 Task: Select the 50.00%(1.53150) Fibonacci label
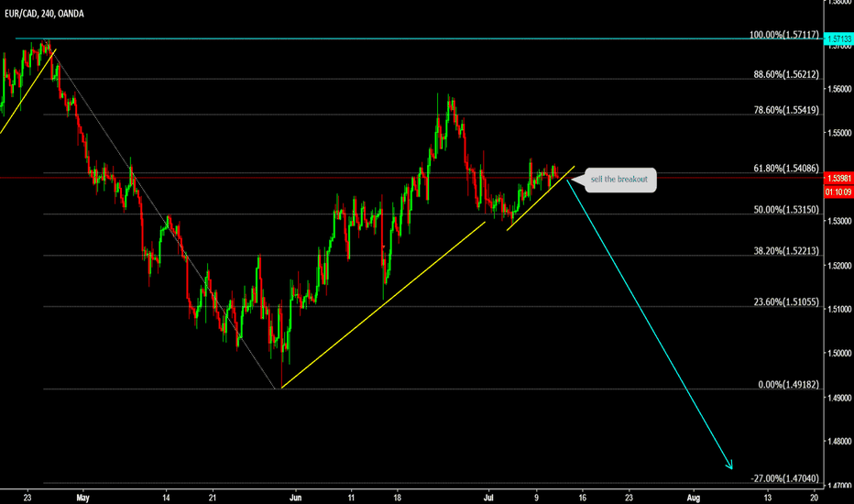786,210
